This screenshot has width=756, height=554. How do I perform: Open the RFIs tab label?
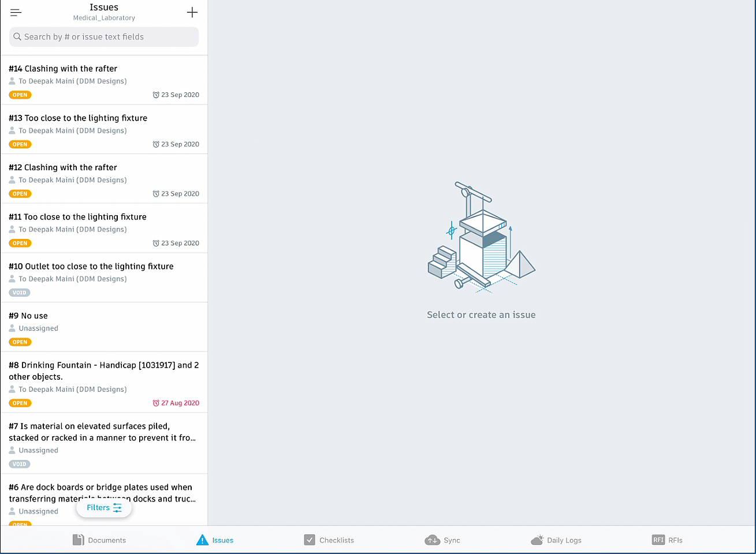(x=675, y=540)
